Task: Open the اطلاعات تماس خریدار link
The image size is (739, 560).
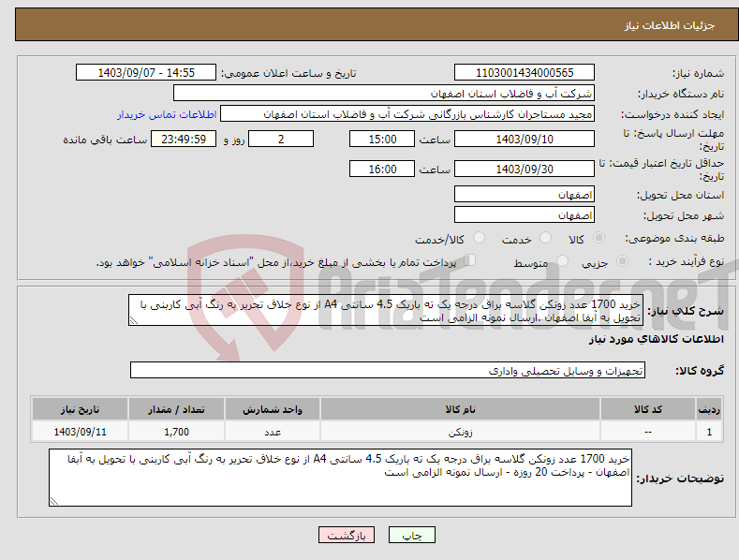Action: pyautogui.click(x=167, y=114)
